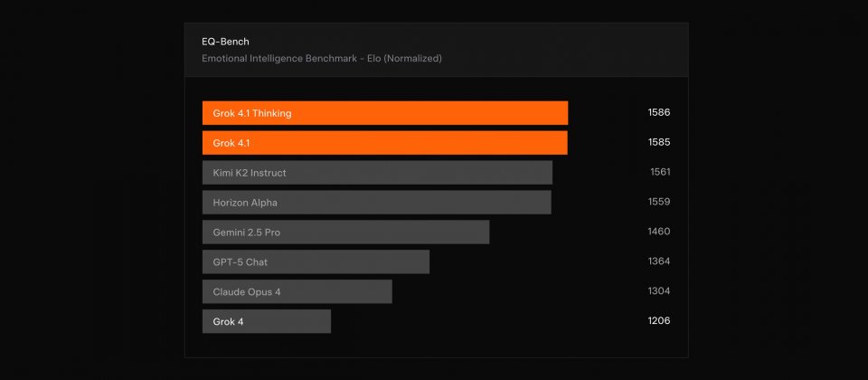
Task: Click the 1586 score value
Action: point(658,113)
